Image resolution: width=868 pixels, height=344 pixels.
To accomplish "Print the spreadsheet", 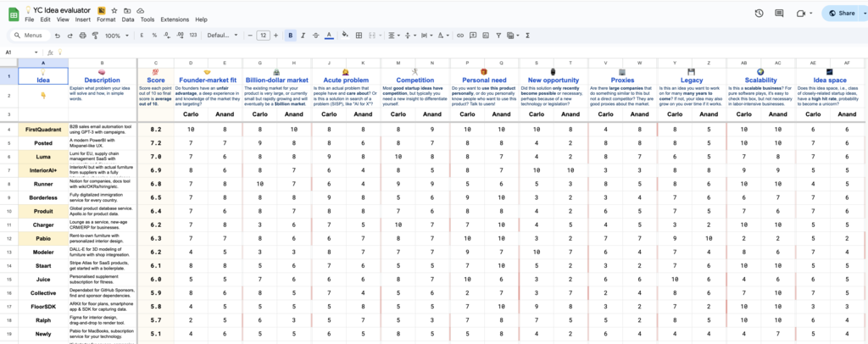I will 82,36.
